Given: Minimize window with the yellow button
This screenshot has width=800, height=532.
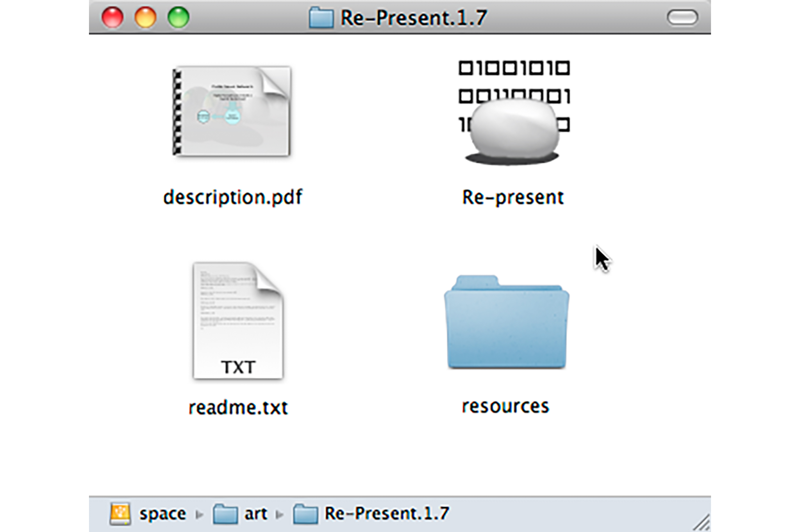Looking at the screenshot, I should click(145, 18).
